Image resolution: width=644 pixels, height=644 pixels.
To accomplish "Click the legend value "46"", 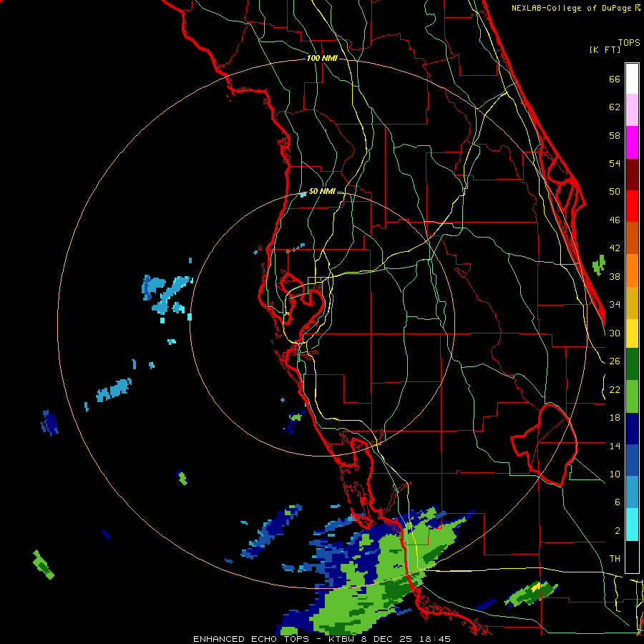I will tap(615, 220).
